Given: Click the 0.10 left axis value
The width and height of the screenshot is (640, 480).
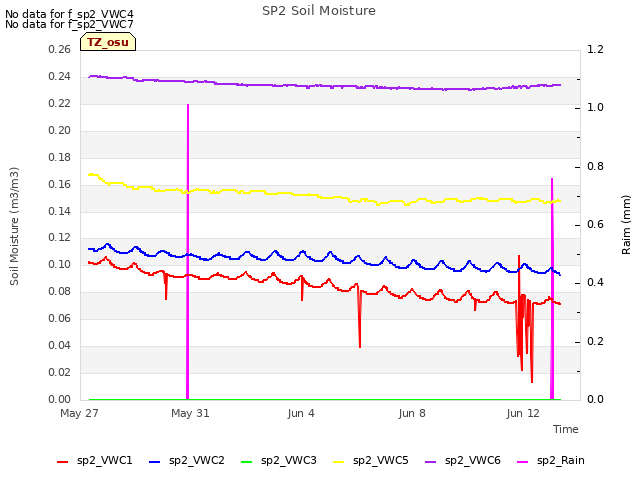Looking at the screenshot, I should pyautogui.click(x=60, y=264).
